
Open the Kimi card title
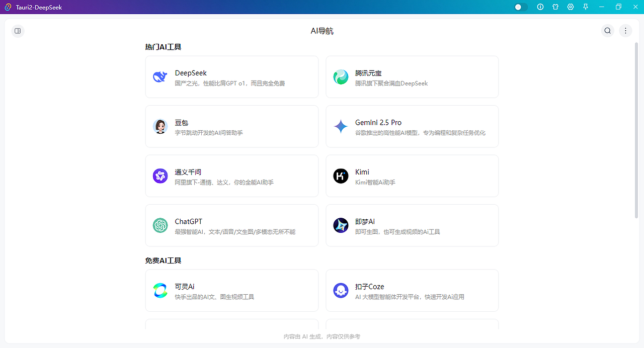click(x=362, y=172)
